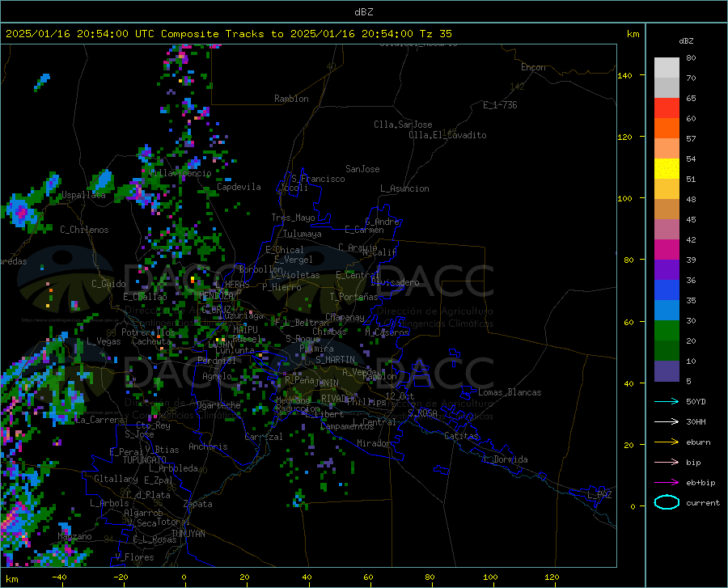
Task: Click the Anchoris map label
Action: coord(208,447)
